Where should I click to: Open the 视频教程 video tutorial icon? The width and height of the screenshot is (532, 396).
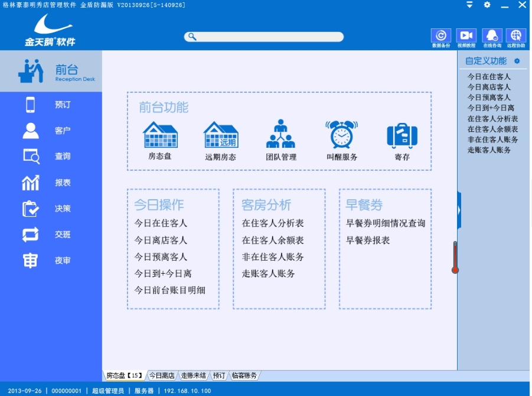tap(466, 36)
